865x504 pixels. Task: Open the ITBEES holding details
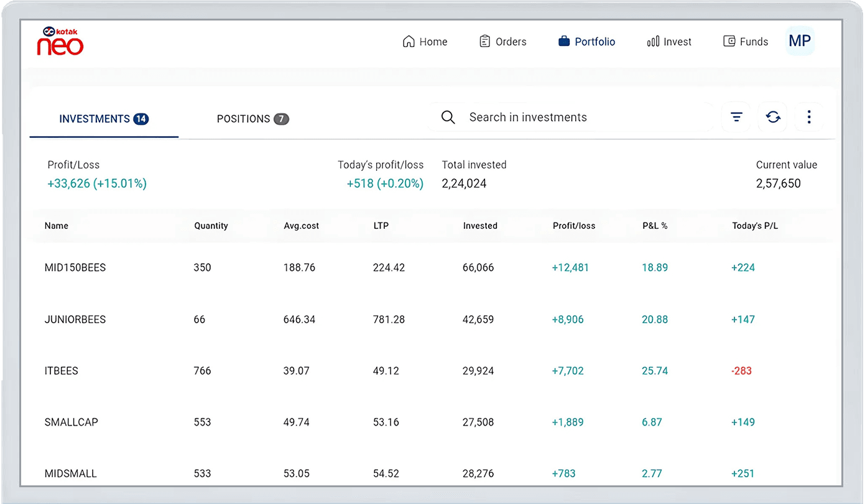(62, 371)
